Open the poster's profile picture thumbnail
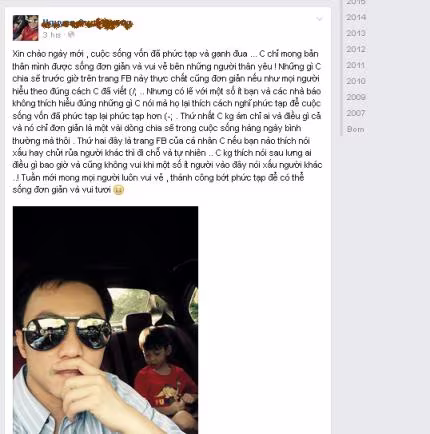The width and height of the screenshot is (430, 434). coord(26,28)
